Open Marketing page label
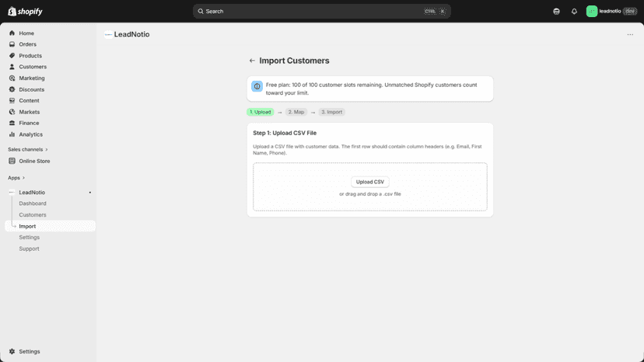 32,78
